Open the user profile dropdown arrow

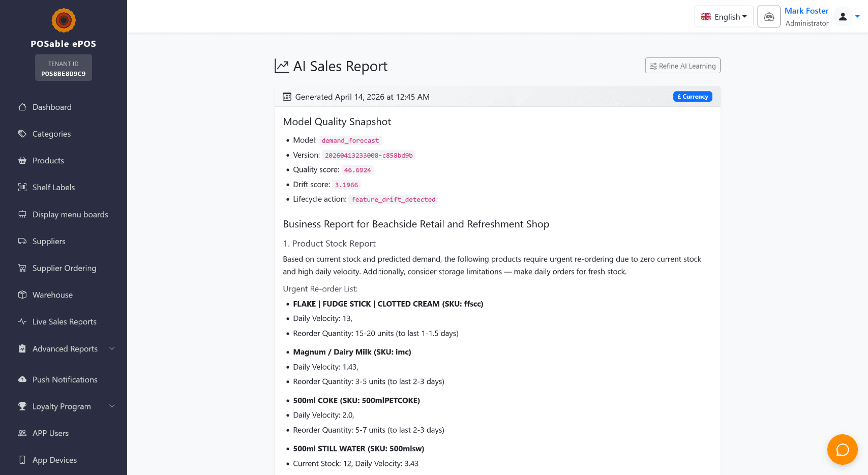pos(857,17)
